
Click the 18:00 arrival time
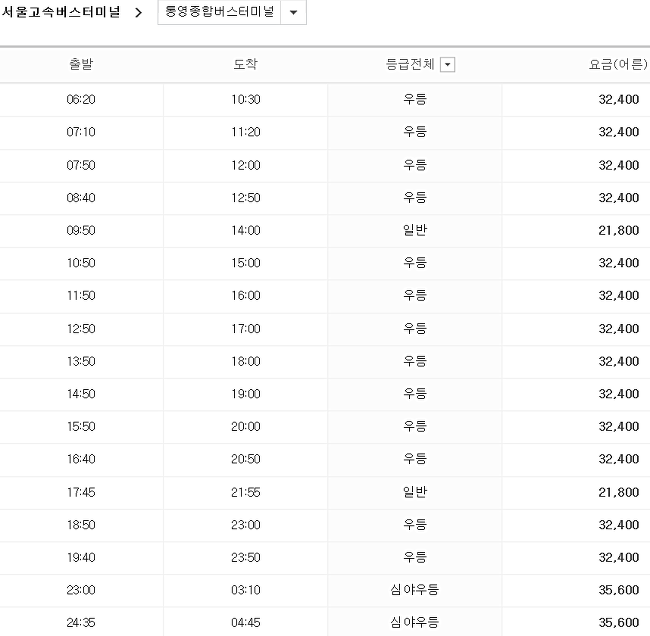click(246, 361)
